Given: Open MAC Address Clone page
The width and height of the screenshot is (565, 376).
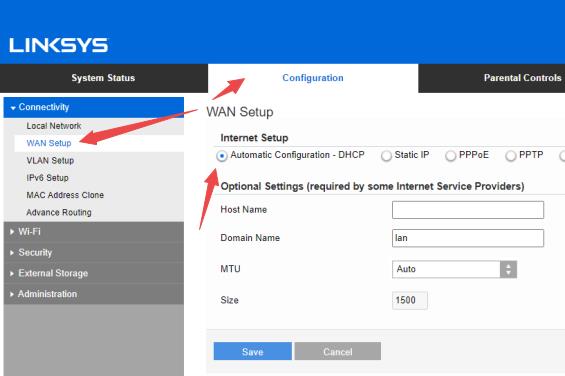Looking at the screenshot, I should pyautogui.click(x=65, y=195).
